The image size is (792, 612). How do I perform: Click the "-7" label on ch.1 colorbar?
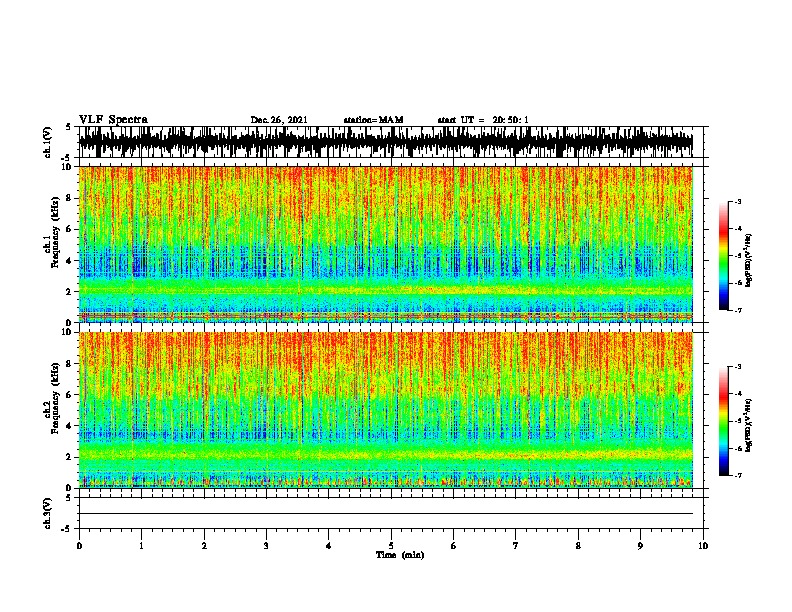tap(738, 310)
